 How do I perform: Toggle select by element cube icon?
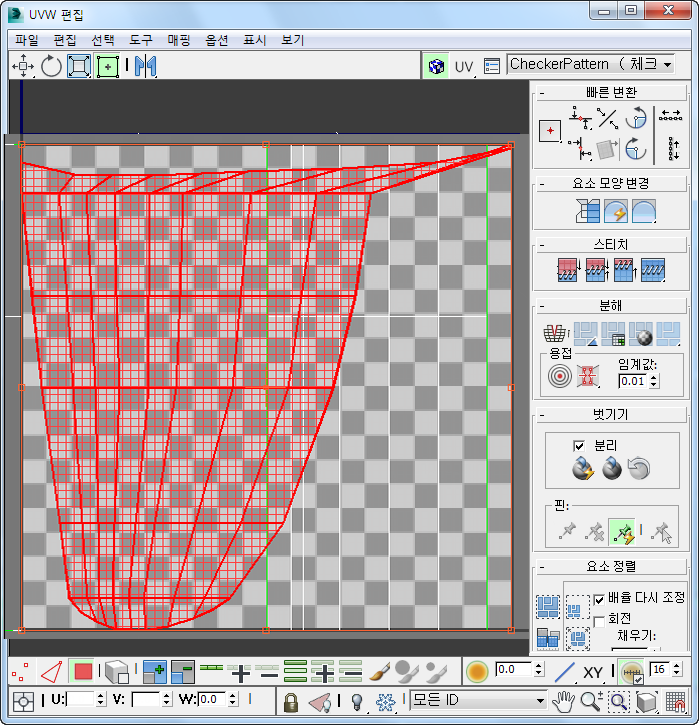(116, 672)
